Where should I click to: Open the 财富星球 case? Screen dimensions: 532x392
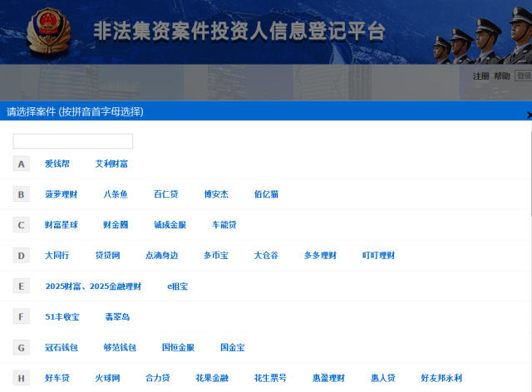[x=62, y=225]
